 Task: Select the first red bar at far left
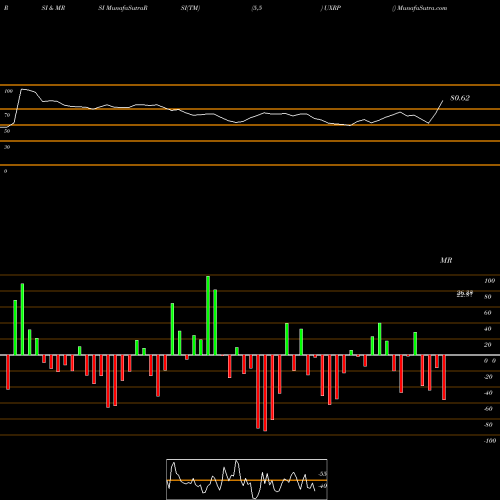pos(8,372)
